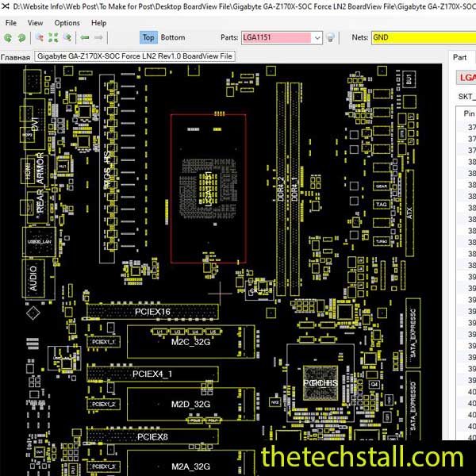Click the light bulb highlight icon beside Parts

coord(330,37)
